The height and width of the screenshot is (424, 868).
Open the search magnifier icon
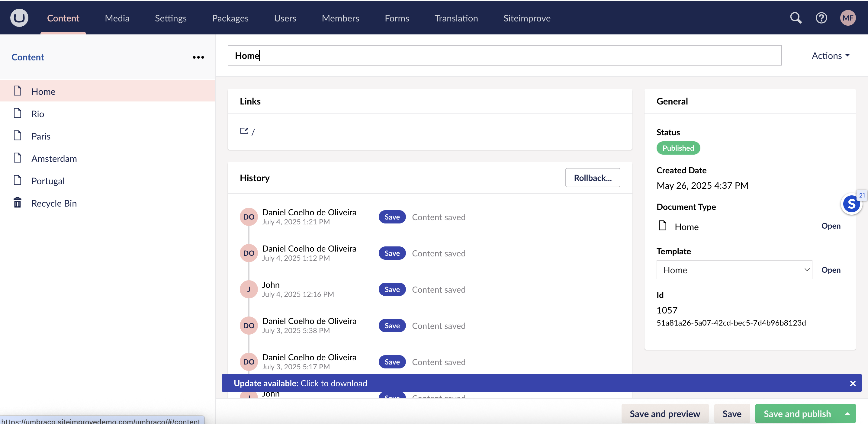[796, 18]
